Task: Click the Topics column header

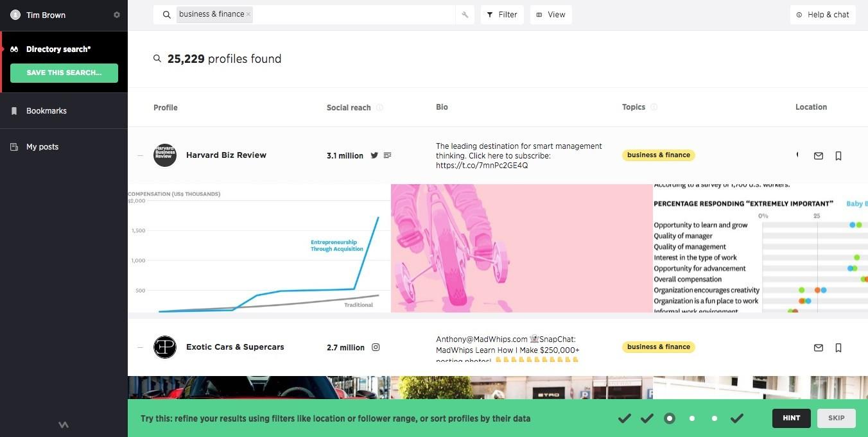Action: pos(634,107)
